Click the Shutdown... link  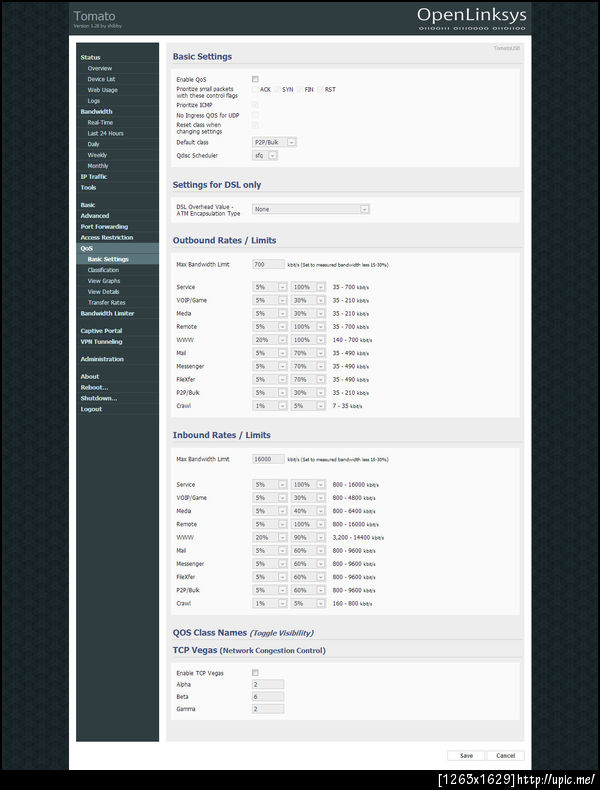[99, 398]
